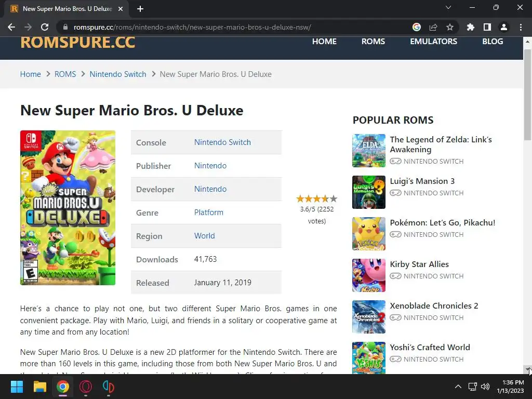Bookmark this page with the star
Image resolution: width=532 pixels, height=399 pixels.
click(x=450, y=27)
